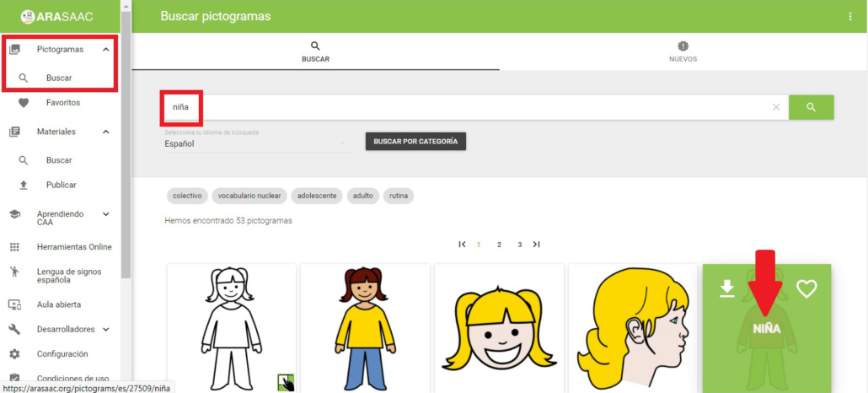Click the BUSCAR POR CATEGORÍA button
Viewport: 868px width, 393px height.
click(415, 142)
